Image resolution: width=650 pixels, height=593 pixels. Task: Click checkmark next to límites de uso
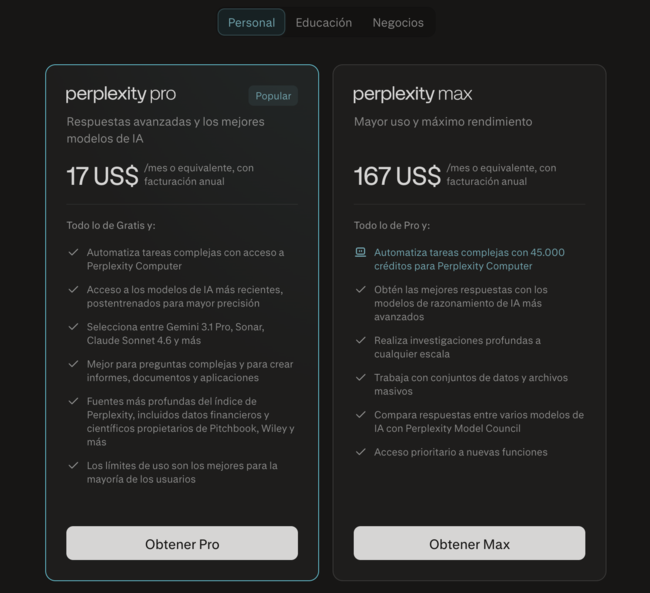[73, 466]
